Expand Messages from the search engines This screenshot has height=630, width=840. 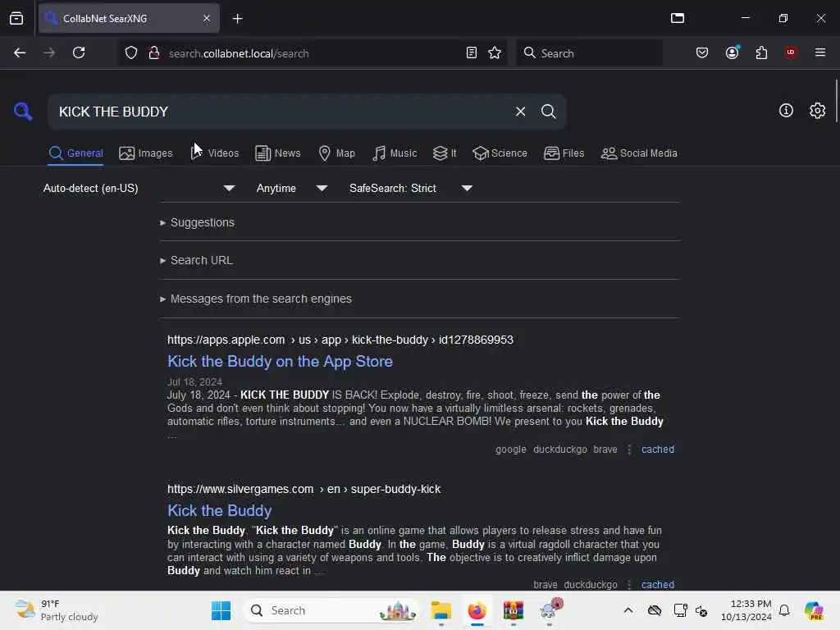(256, 299)
